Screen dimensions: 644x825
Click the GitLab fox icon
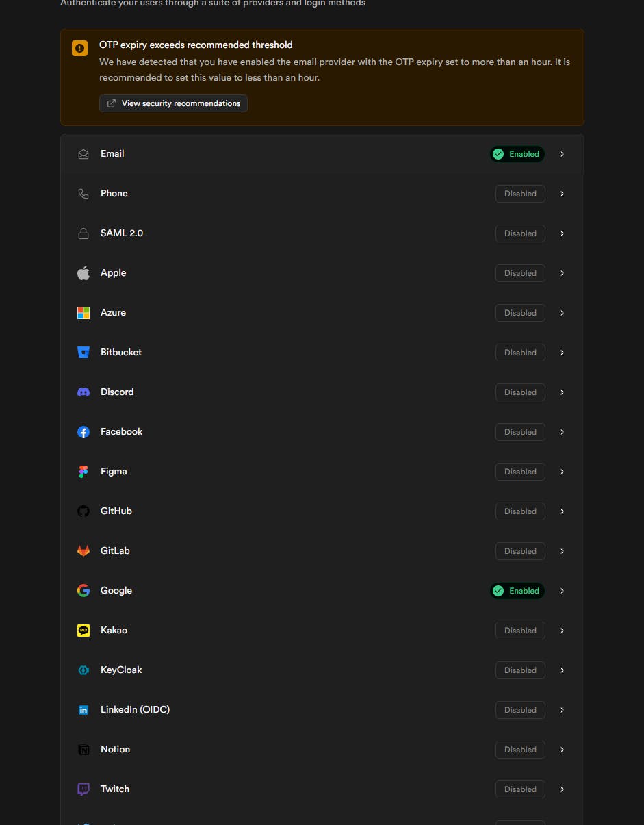(x=83, y=551)
